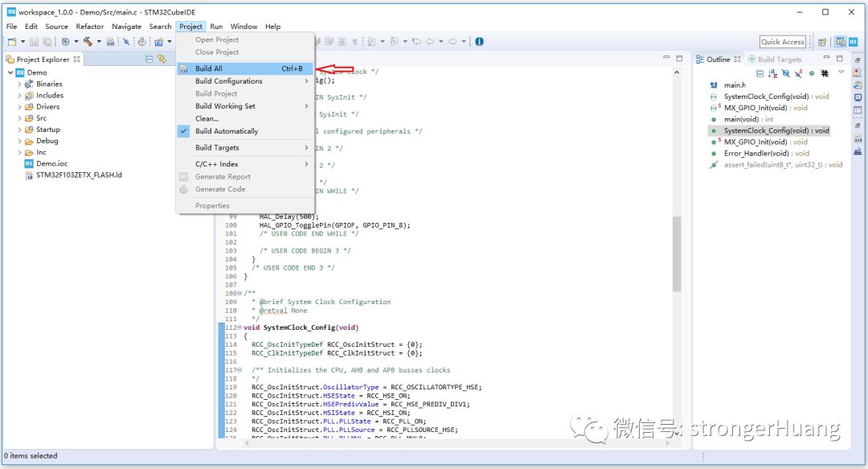Toggle alphabetical sort in Outline
Screen dimensions: 868x469
pos(773,74)
